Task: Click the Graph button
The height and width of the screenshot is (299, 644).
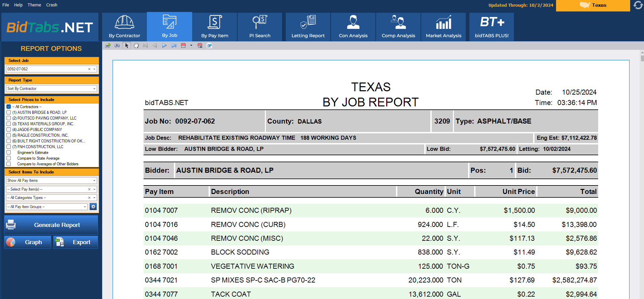Action: coord(28,242)
